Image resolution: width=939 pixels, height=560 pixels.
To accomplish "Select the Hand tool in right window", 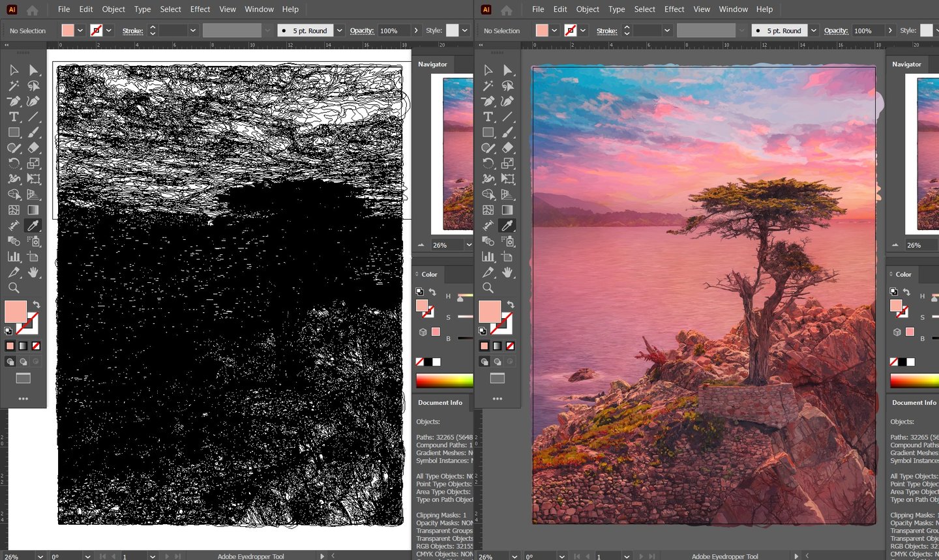I will pos(507,273).
